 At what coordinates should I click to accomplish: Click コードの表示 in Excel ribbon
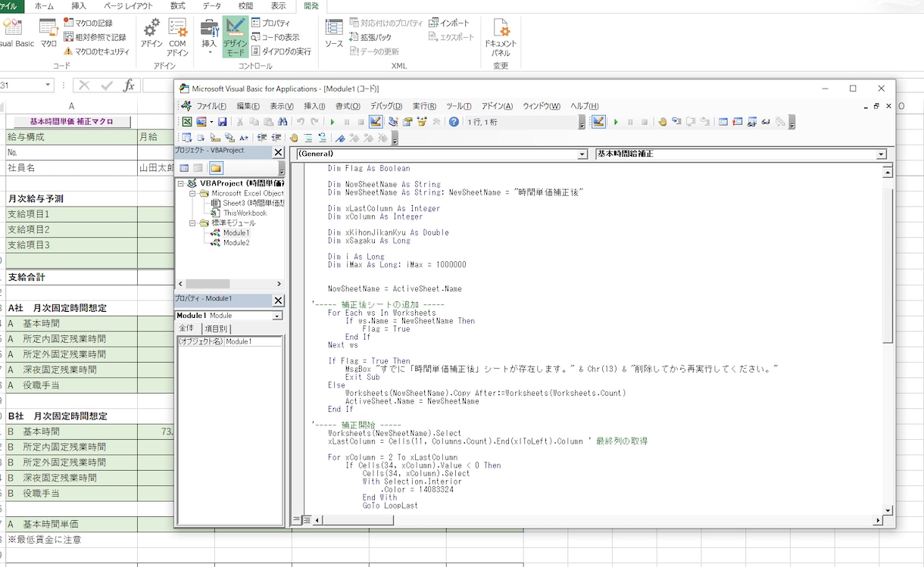pyautogui.click(x=275, y=37)
